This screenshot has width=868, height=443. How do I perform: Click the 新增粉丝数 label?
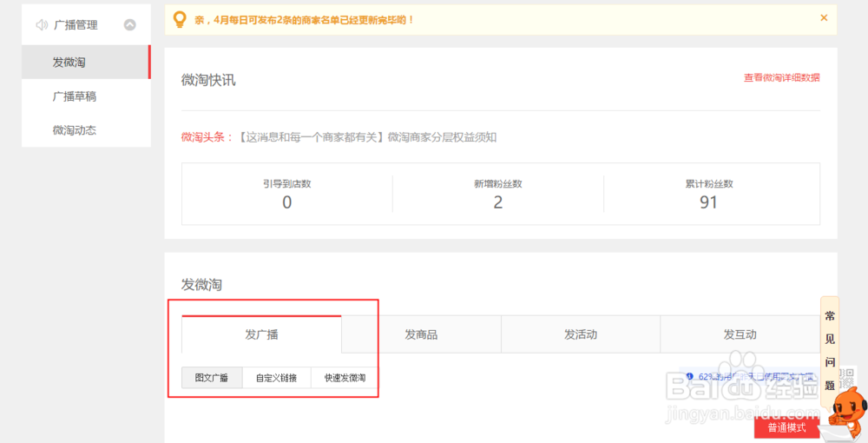(x=497, y=184)
